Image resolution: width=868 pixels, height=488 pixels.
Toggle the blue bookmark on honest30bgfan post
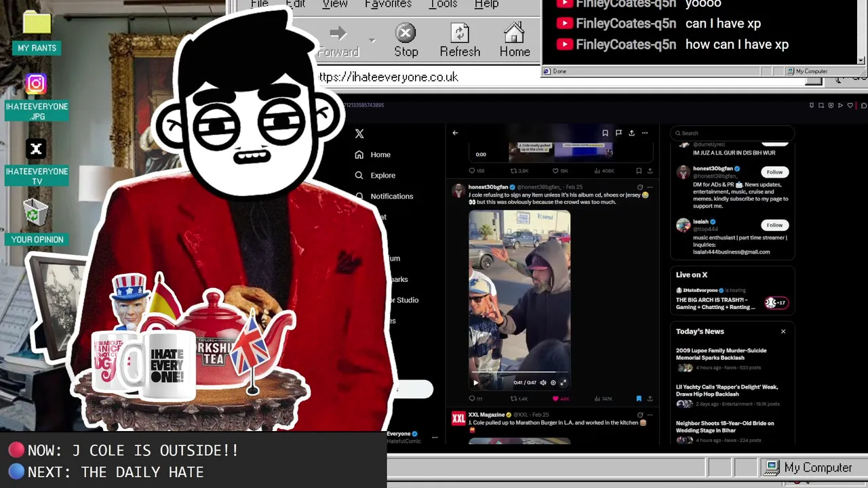point(639,399)
